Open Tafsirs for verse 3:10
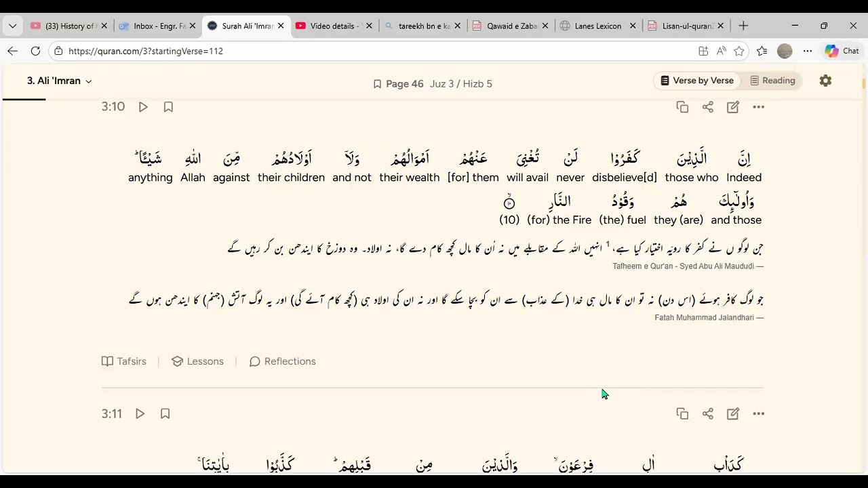868x488 pixels. pos(124,361)
